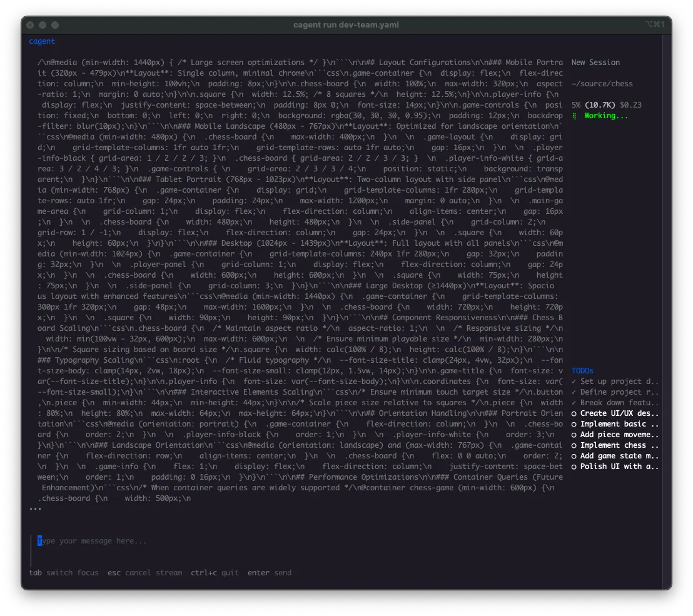The image size is (693, 616).
Task: Toggle the "Add piece moveme.." todo circle
Action: click(574, 435)
